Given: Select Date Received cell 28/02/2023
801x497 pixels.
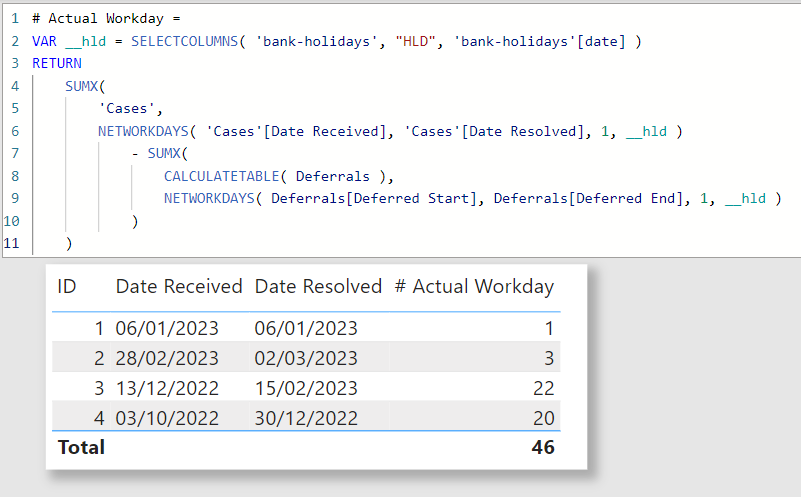Looking at the screenshot, I should (167, 359).
